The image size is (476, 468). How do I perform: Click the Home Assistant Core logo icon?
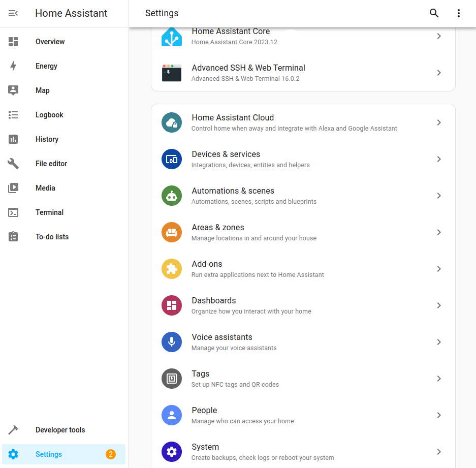coord(172,37)
